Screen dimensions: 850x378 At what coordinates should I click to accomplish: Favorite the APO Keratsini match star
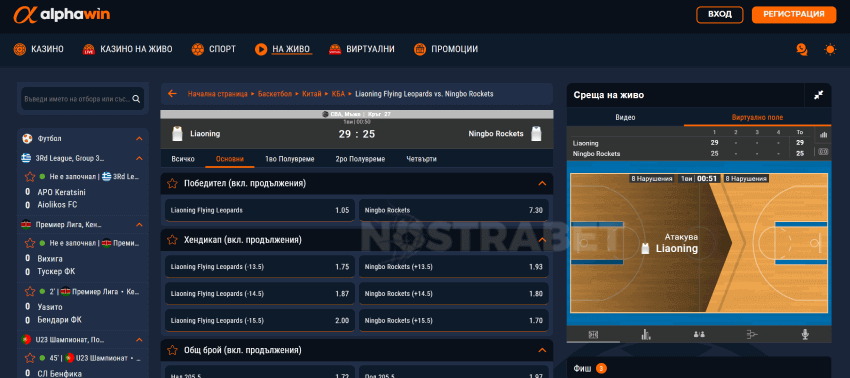point(30,176)
